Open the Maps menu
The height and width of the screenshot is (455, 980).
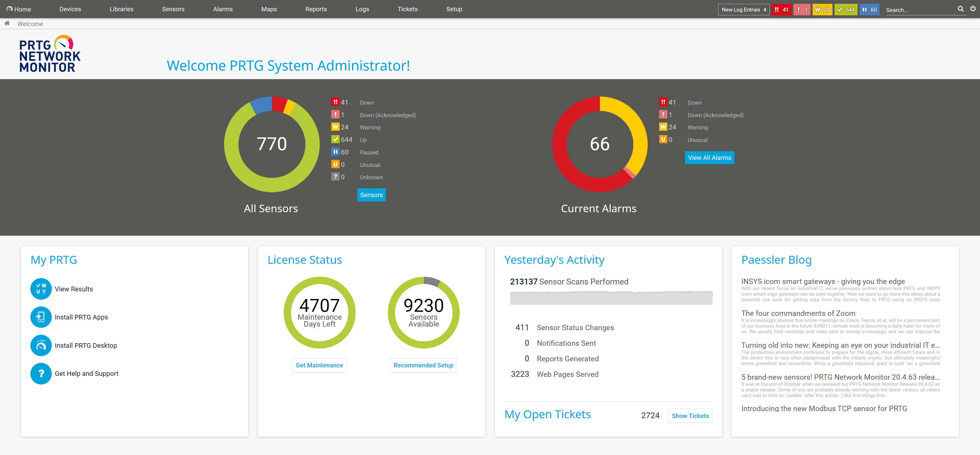coord(268,9)
